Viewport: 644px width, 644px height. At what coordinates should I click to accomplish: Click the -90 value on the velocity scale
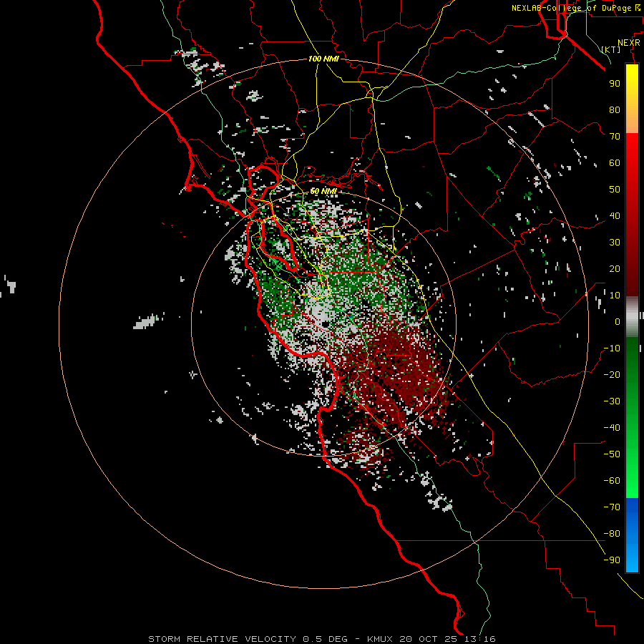(x=612, y=560)
